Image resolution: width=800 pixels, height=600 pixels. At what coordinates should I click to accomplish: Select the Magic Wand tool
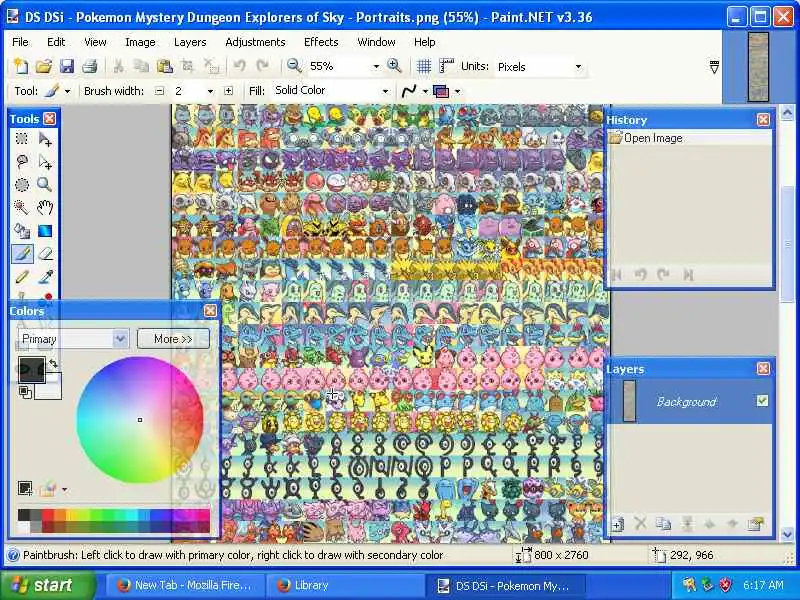point(21,207)
